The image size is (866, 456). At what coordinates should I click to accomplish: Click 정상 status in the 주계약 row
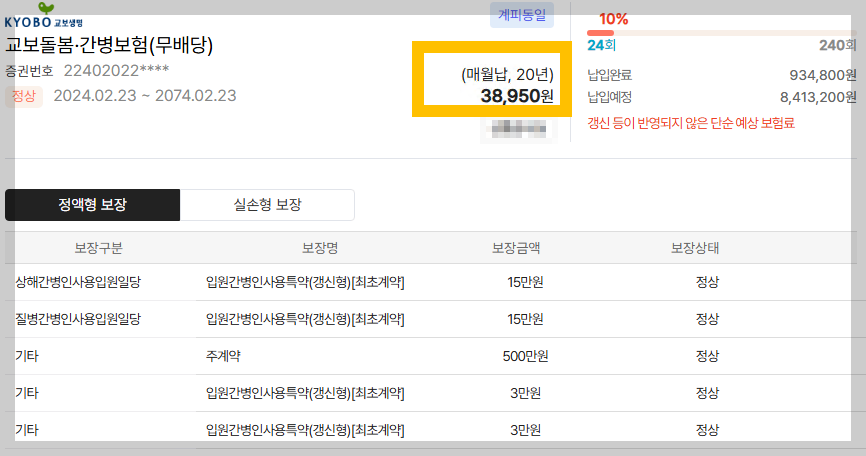[x=707, y=356]
